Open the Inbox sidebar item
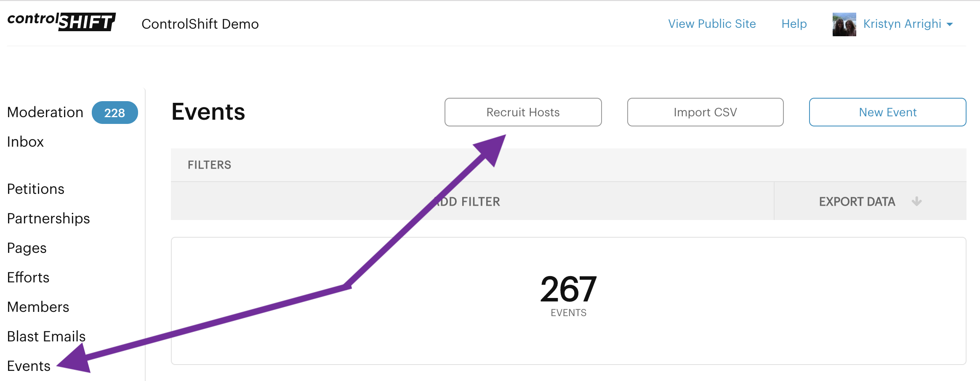The height and width of the screenshot is (381, 980). [x=25, y=142]
